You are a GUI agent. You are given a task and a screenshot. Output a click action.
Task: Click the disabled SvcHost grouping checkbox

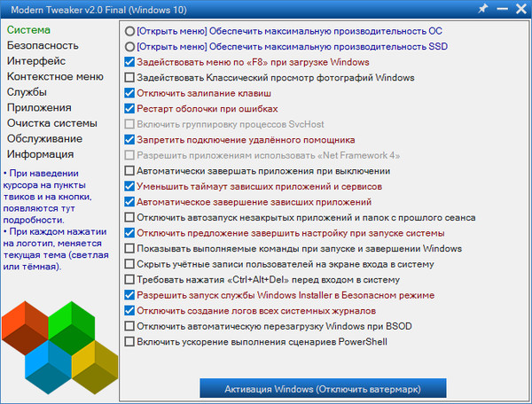tap(129, 124)
